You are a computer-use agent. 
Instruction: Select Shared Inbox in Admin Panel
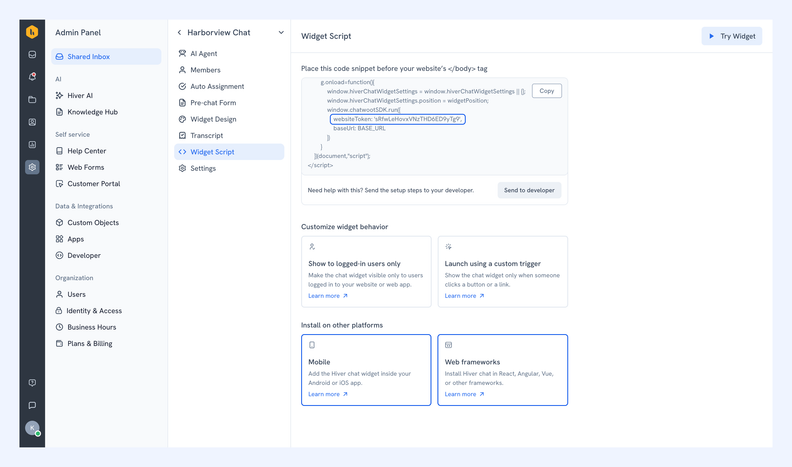106,57
